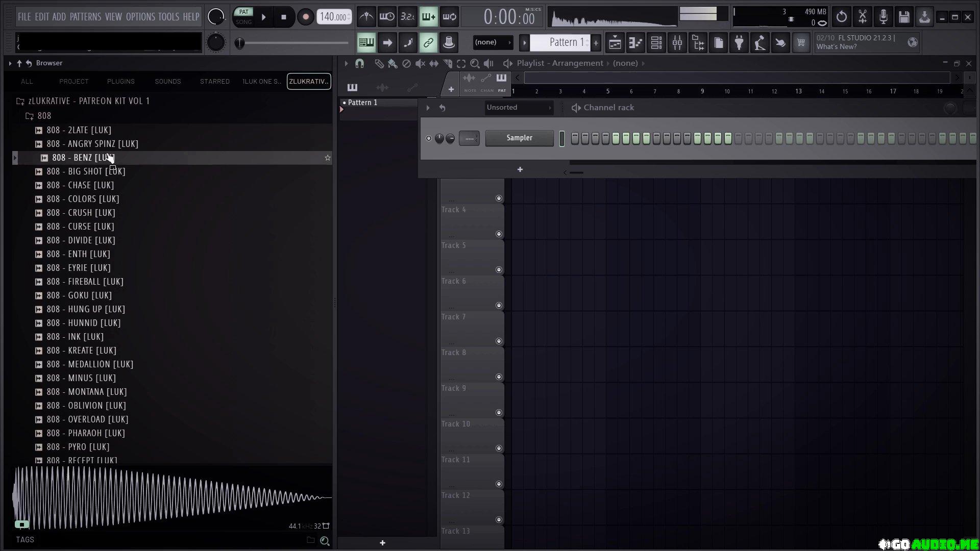Screen dimensions: 980x551
Task: Open the PATTERNS menu
Action: click(x=85, y=17)
